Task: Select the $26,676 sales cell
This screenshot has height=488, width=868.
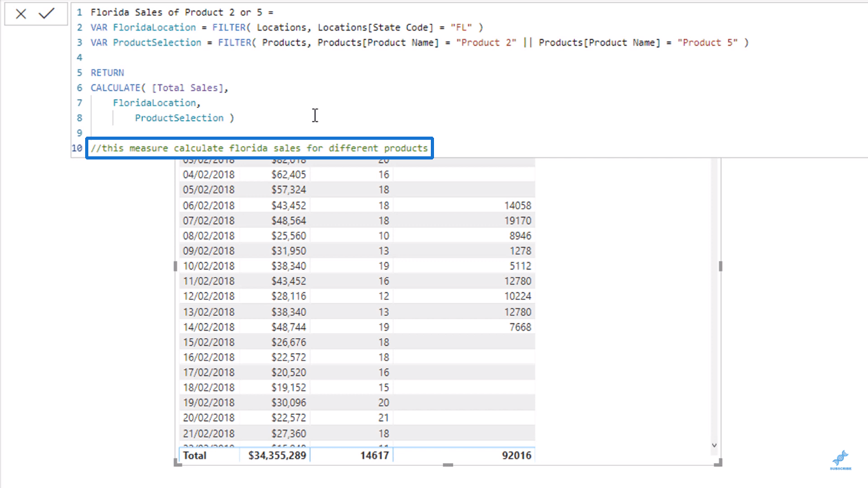Action: [x=288, y=342]
